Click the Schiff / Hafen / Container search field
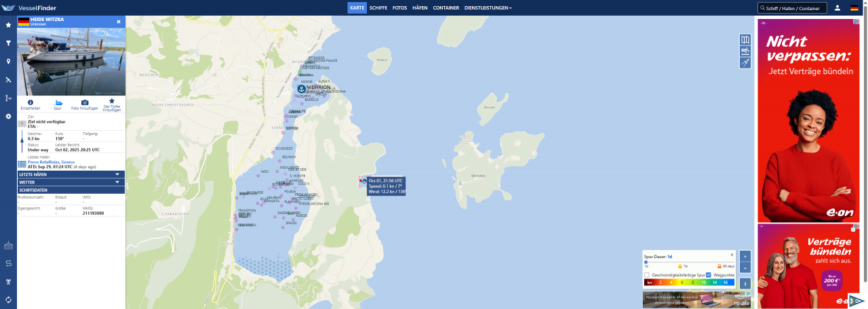The height and width of the screenshot is (309, 868). 794,8
